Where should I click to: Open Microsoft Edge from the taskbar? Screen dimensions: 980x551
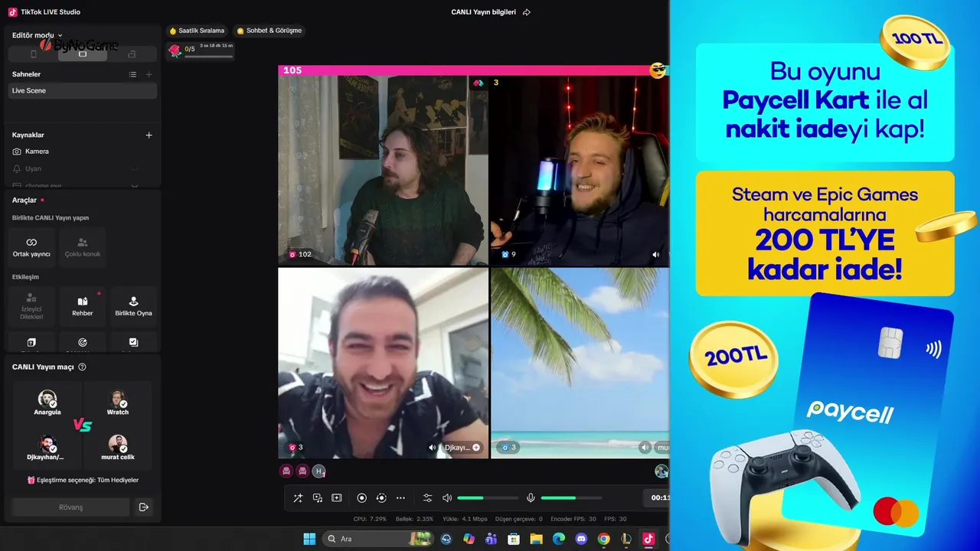coord(559,539)
